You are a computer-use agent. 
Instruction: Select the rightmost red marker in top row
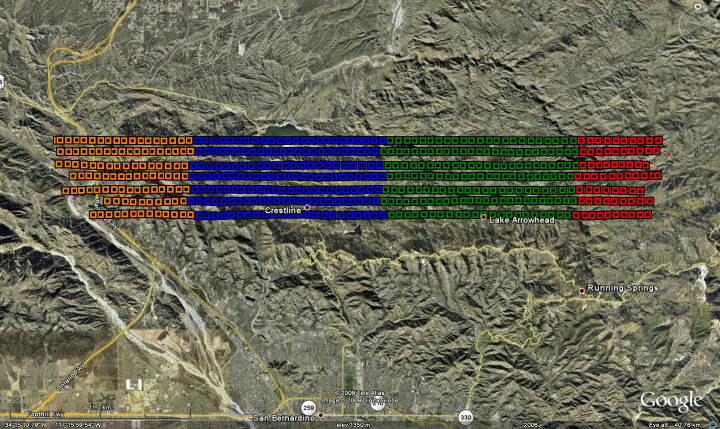tap(657, 140)
